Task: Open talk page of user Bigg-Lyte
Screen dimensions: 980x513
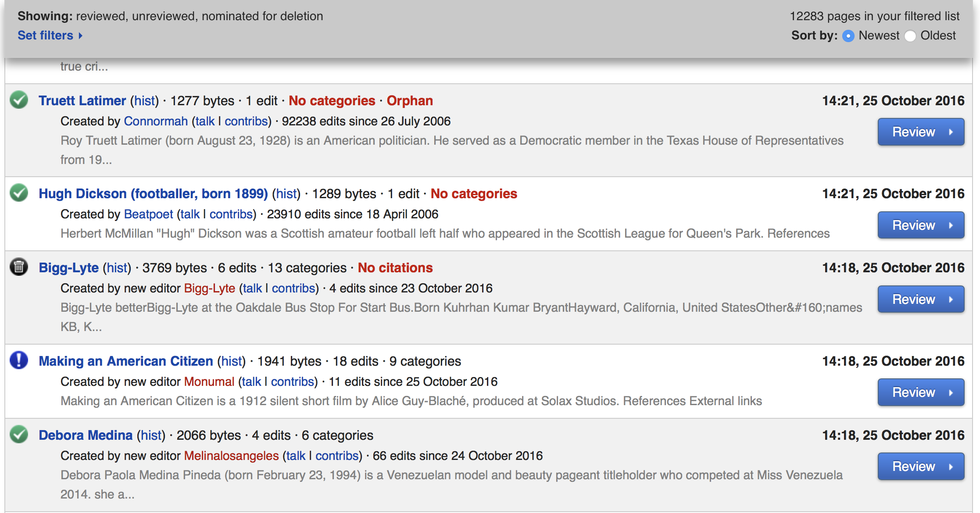Action: (252, 288)
